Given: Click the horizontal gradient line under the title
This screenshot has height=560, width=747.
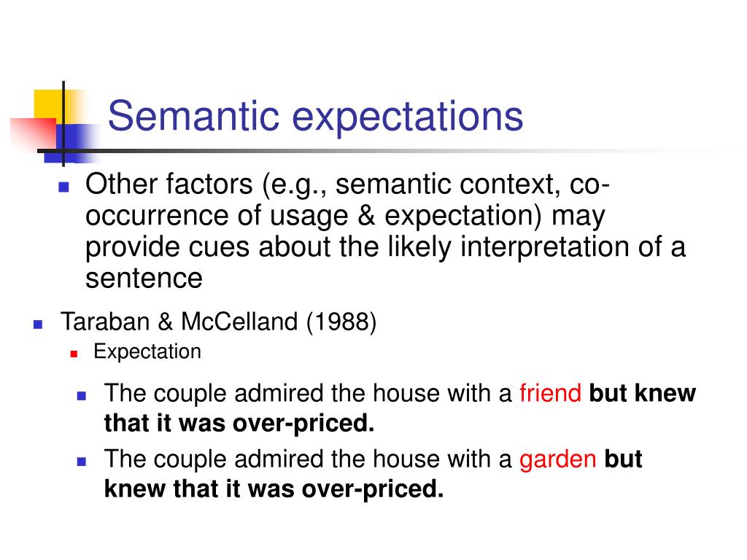Looking at the screenshot, I should (x=381, y=151).
